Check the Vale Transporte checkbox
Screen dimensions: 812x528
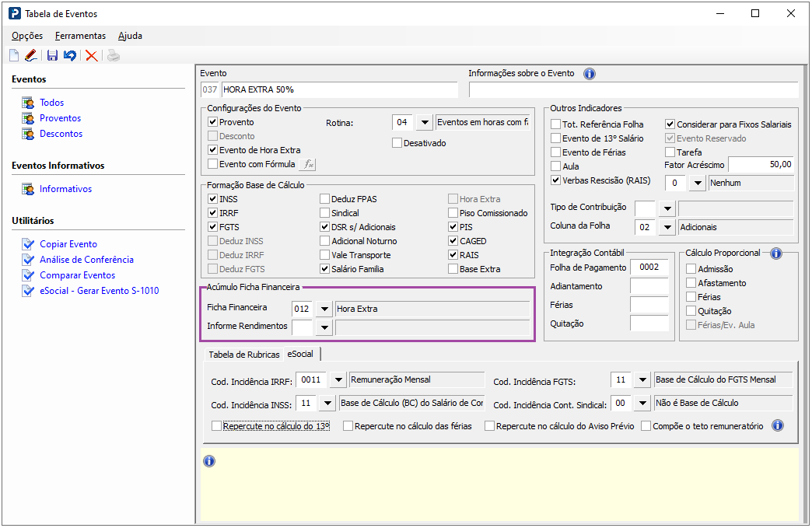(x=324, y=255)
